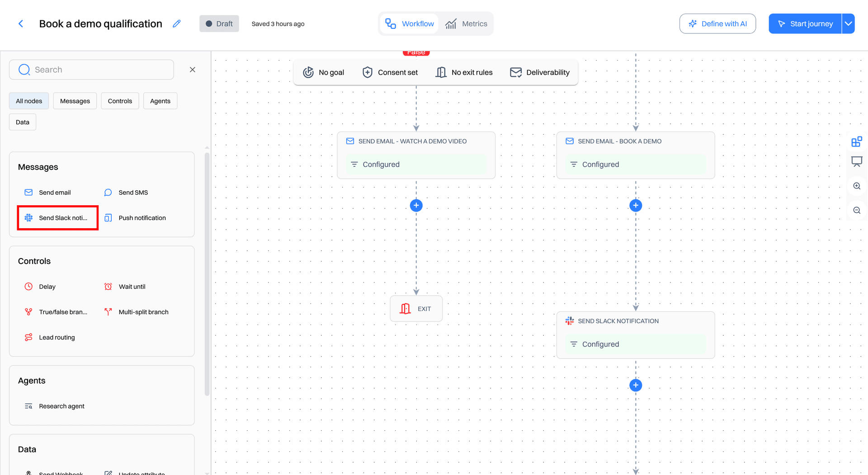Click the zoom in magnifier icon
Viewport: 868px width, 475px height.
tap(857, 186)
